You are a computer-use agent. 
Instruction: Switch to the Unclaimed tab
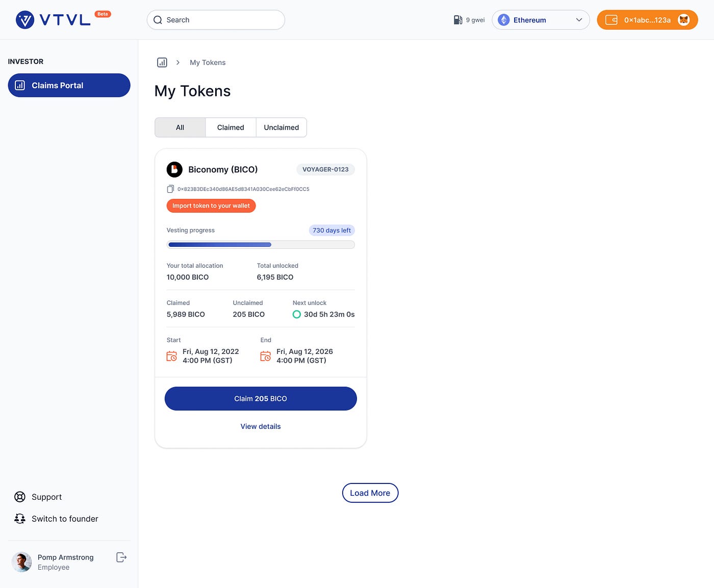tap(282, 127)
